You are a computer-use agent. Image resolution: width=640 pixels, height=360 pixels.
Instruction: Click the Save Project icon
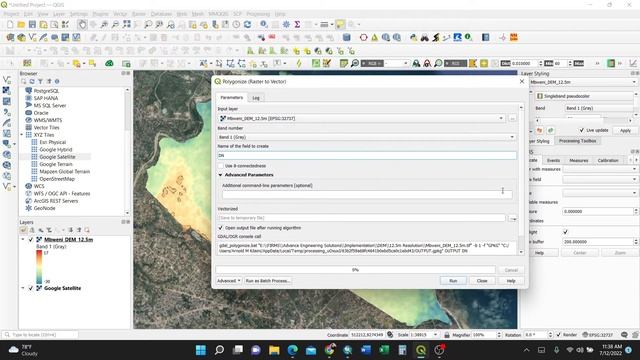[x=32, y=24]
